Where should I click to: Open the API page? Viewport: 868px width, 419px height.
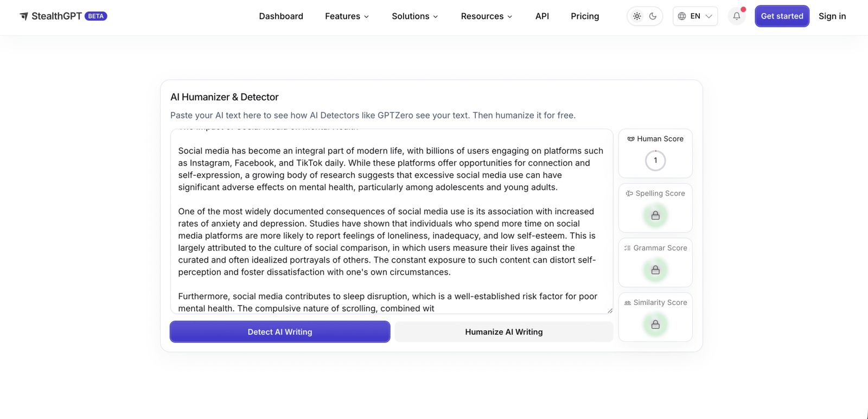tap(542, 16)
